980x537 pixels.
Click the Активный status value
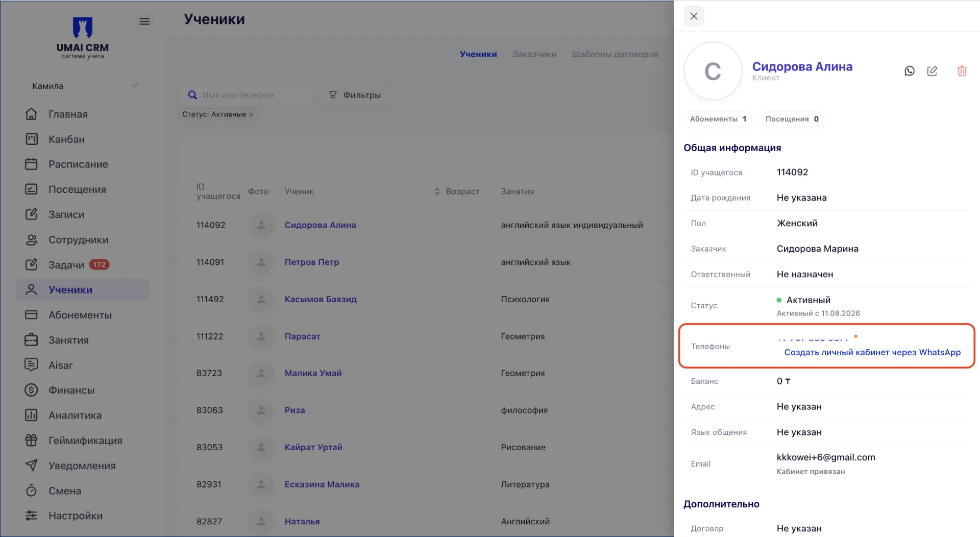[808, 300]
